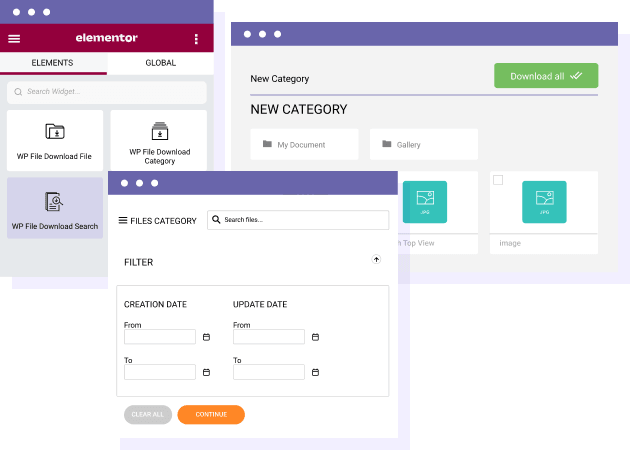
Task: Click the Update Date From calendar icon
Action: [x=315, y=337]
